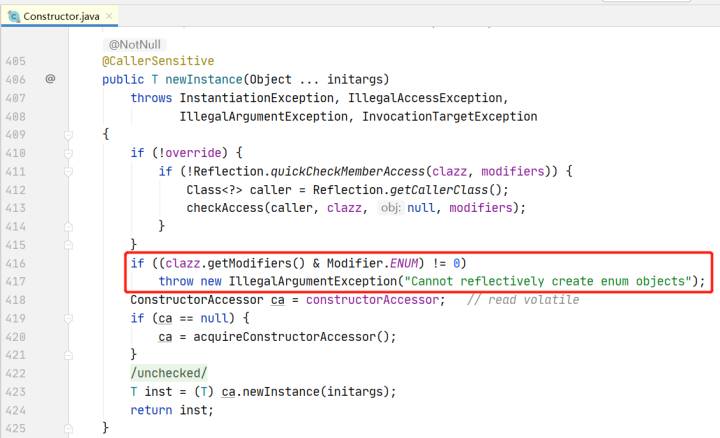Click the @NotNull inferred annotation hint
The height and width of the screenshot is (438, 720).
(x=135, y=45)
